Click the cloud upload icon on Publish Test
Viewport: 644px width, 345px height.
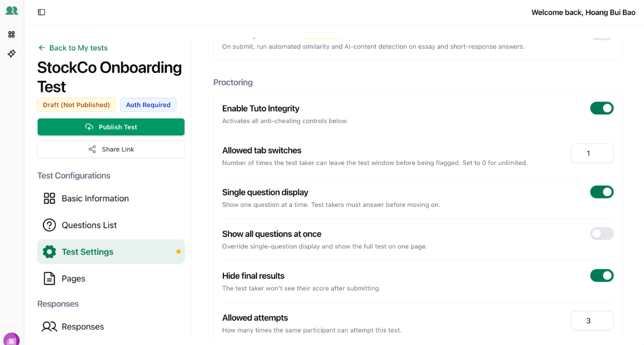[89, 127]
